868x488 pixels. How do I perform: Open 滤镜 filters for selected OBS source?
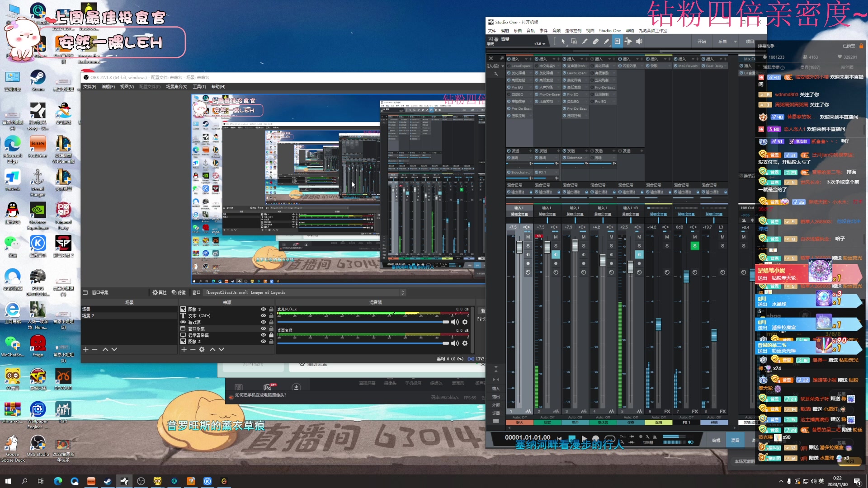tap(179, 292)
